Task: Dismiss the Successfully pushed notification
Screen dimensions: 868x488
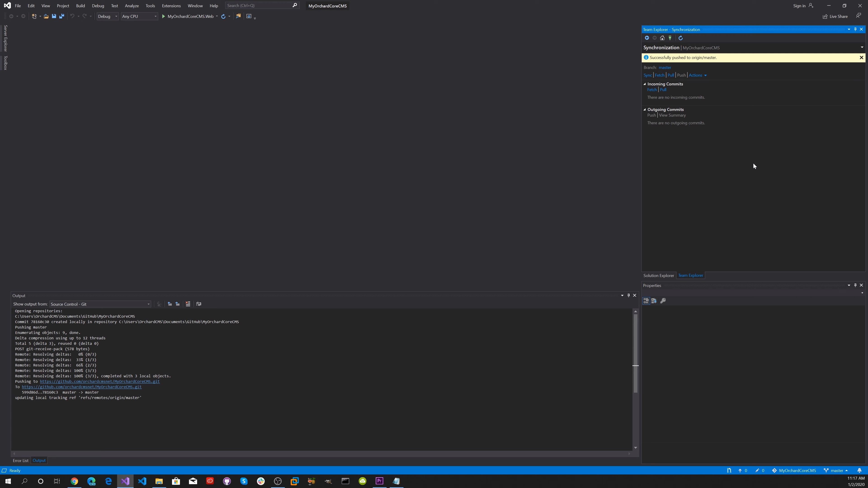Action: click(862, 58)
